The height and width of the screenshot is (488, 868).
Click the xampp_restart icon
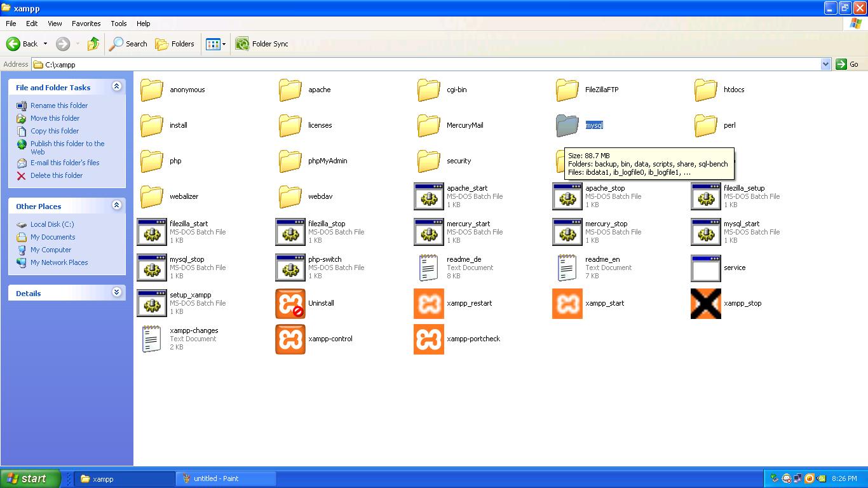pyautogui.click(x=429, y=304)
